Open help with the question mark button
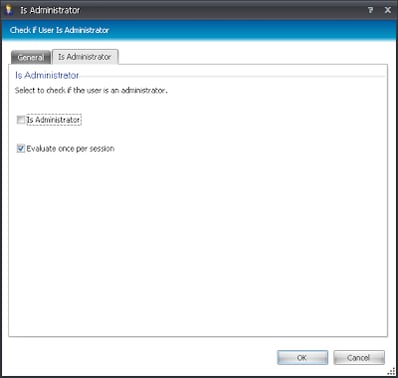398x378 pixels. (370, 10)
